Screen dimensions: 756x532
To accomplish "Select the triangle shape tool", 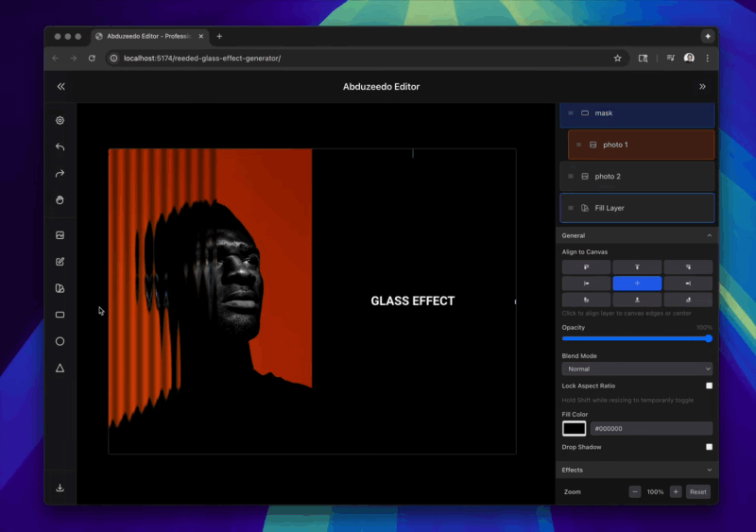I will coord(60,368).
